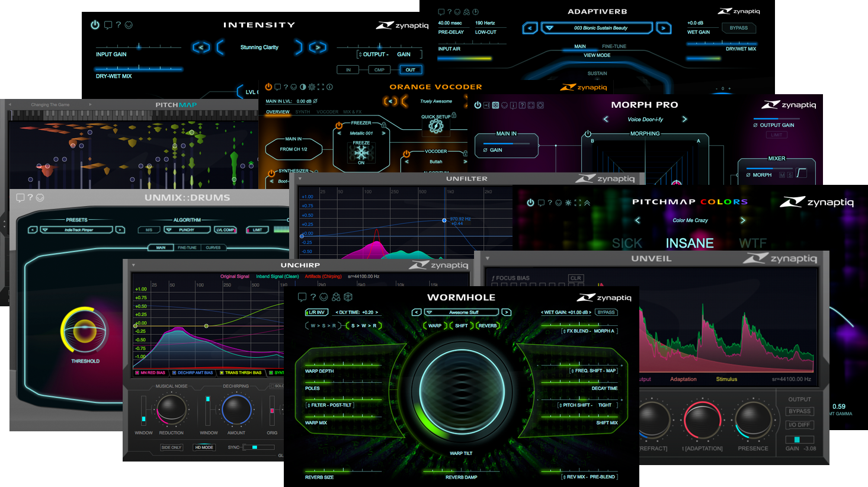Open the gear settings icon in Orange Vocoder toolbar
868x487 pixels.
[312, 87]
